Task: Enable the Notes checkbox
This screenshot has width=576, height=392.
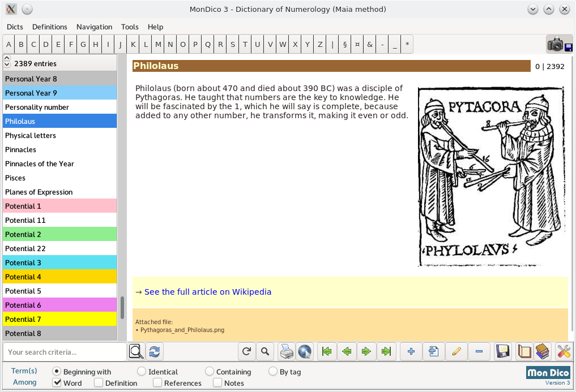Action: [x=217, y=382]
